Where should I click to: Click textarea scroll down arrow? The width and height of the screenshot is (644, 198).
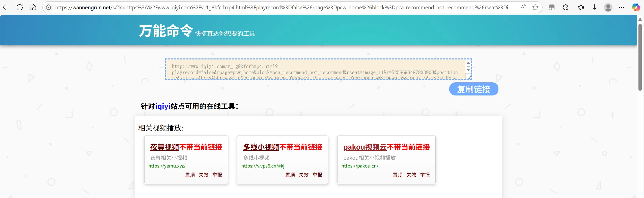click(468, 70)
